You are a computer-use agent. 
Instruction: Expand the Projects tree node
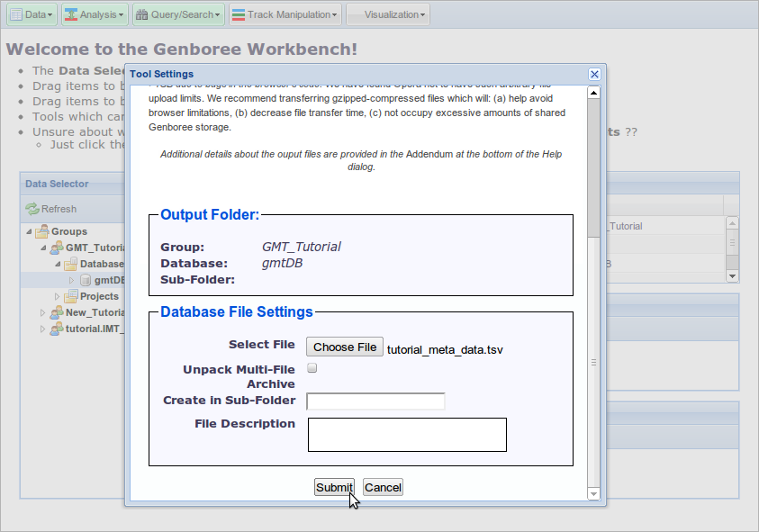57,296
